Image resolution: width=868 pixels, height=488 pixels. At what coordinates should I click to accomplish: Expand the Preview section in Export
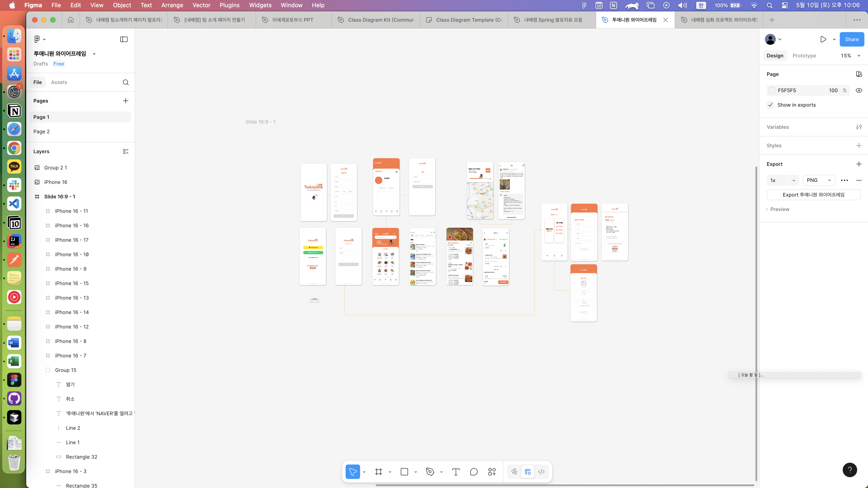coord(779,209)
